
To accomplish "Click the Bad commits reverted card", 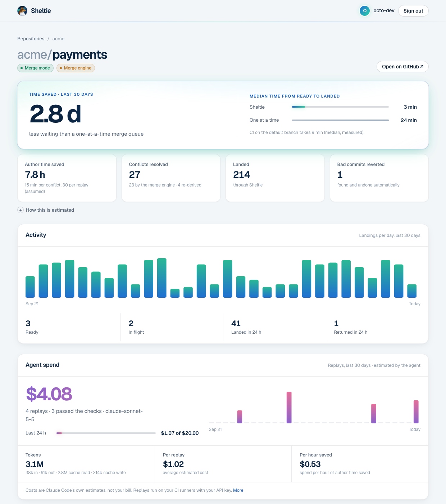I will point(379,178).
